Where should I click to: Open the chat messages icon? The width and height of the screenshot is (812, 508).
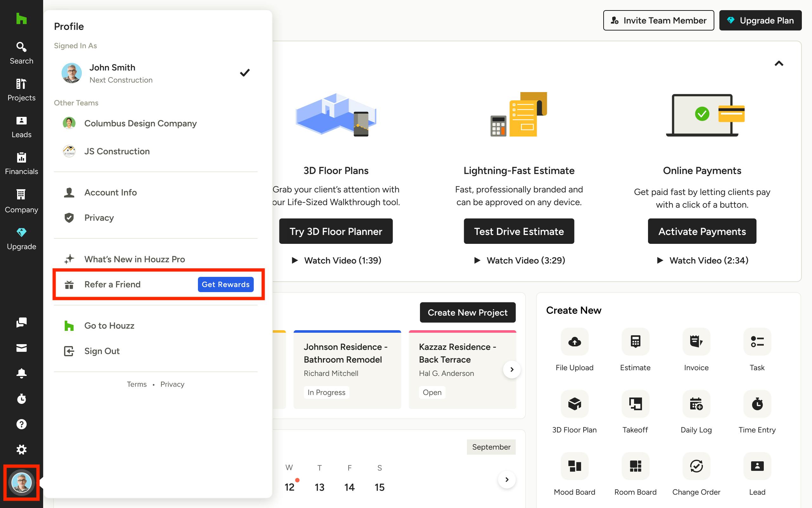tap(22, 323)
